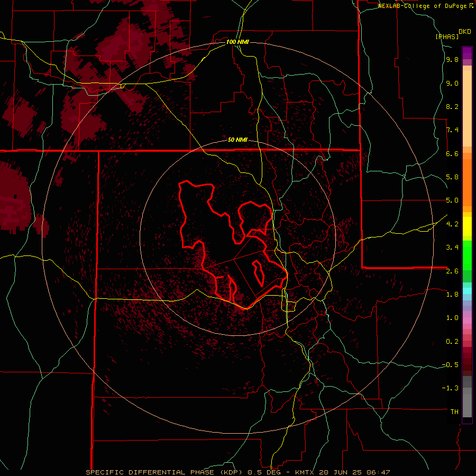476x476 pixels.
Task: Click the 1.8 value on the scale
Action: click(452, 295)
